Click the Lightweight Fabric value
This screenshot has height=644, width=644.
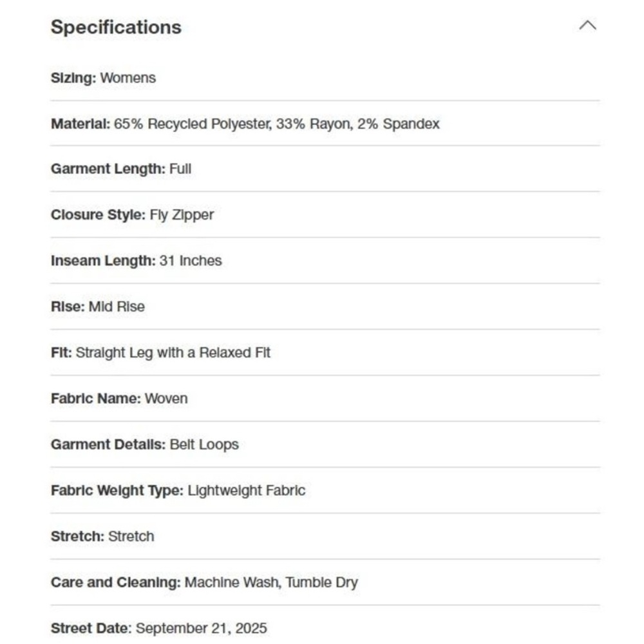(x=247, y=490)
